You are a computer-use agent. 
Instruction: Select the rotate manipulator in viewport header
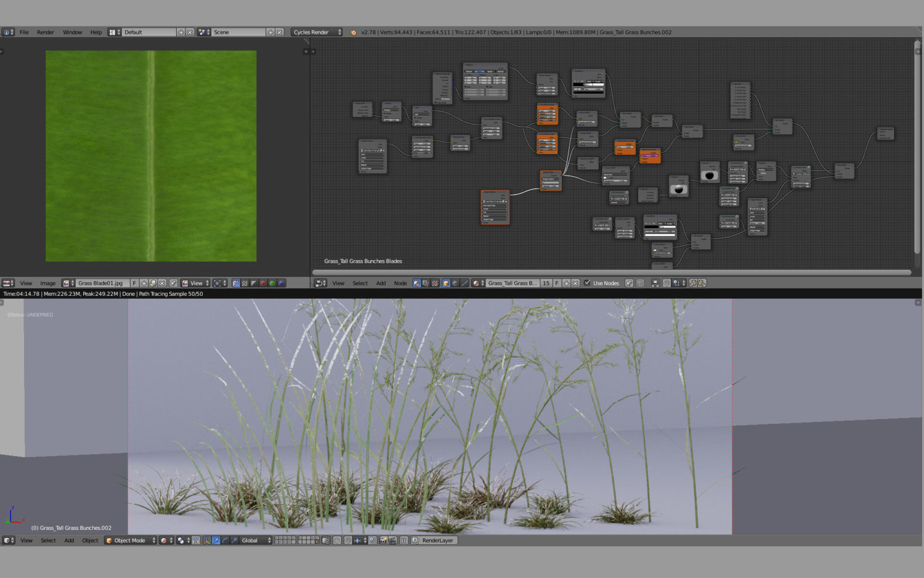click(225, 540)
